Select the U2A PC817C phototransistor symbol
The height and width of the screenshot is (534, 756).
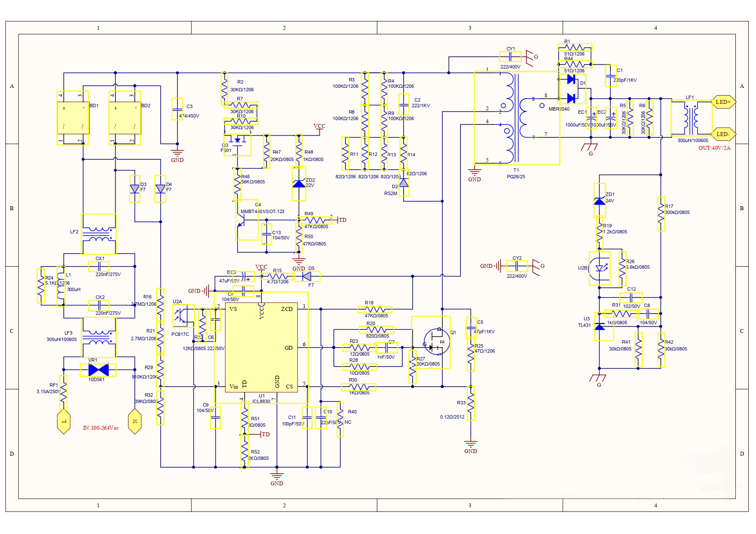point(183,316)
